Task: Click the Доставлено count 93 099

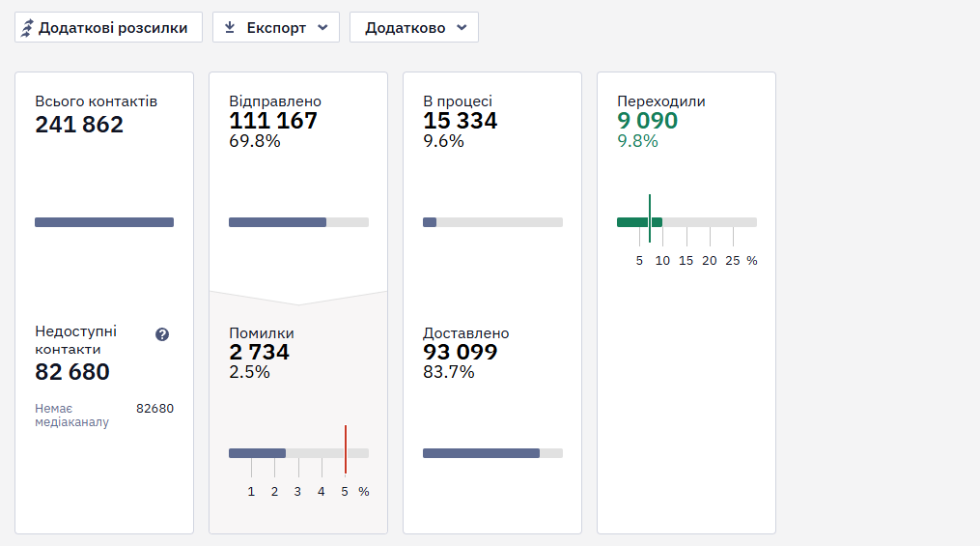Action: point(460,352)
